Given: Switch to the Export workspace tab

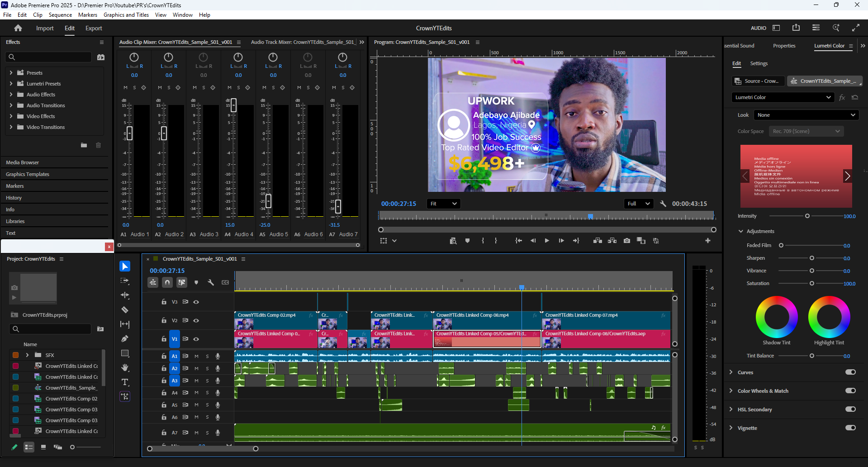Looking at the screenshot, I should click(94, 28).
